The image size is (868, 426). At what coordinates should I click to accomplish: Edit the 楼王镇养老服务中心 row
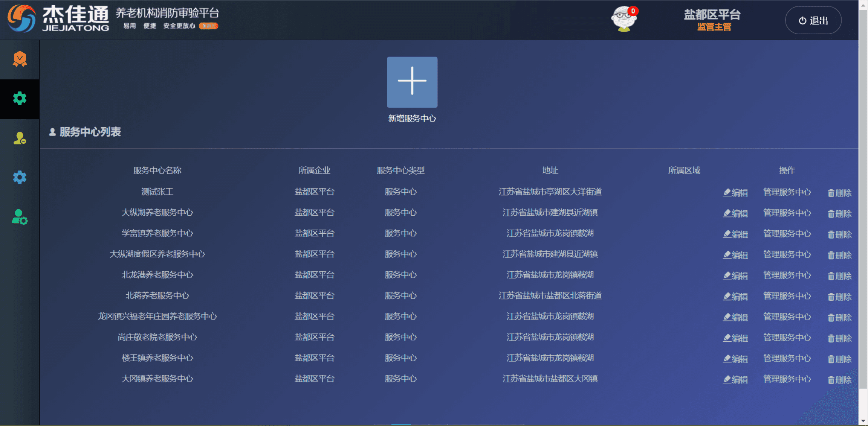735,359
